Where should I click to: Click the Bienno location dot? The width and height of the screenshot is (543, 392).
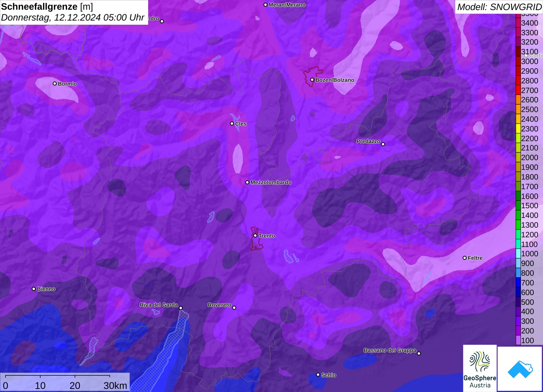click(34, 289)
